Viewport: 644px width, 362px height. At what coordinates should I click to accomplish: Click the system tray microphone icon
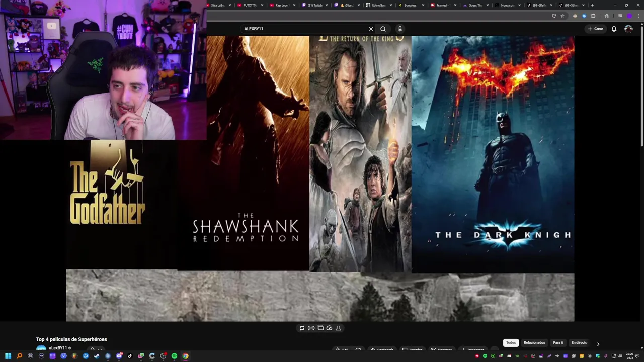click(x=606, y=356)
